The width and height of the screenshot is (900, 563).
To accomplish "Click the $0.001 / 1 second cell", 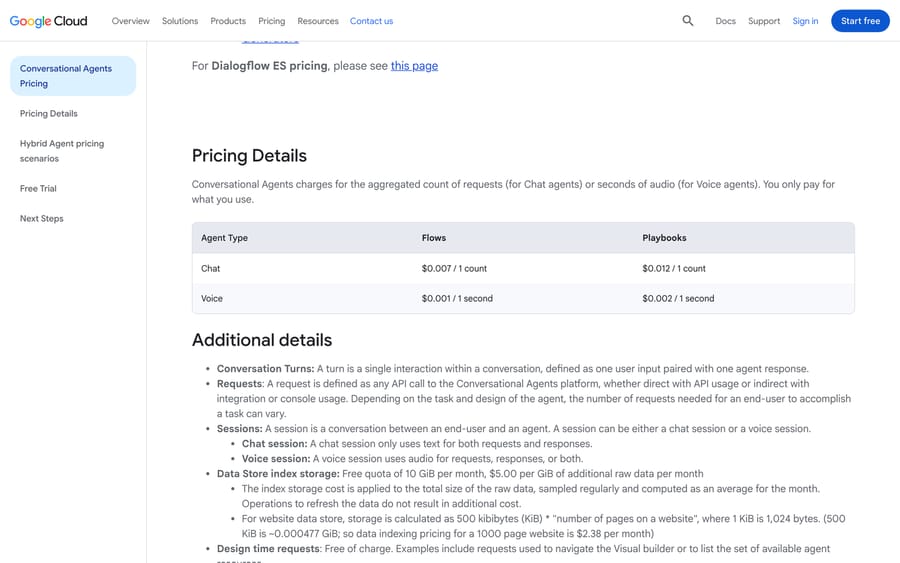I will (x=457, y=298).
